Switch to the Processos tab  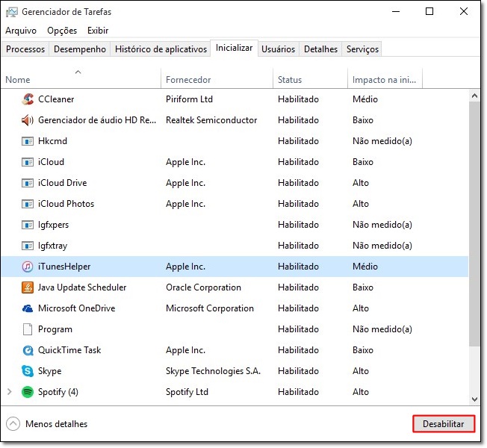(25, 49)
